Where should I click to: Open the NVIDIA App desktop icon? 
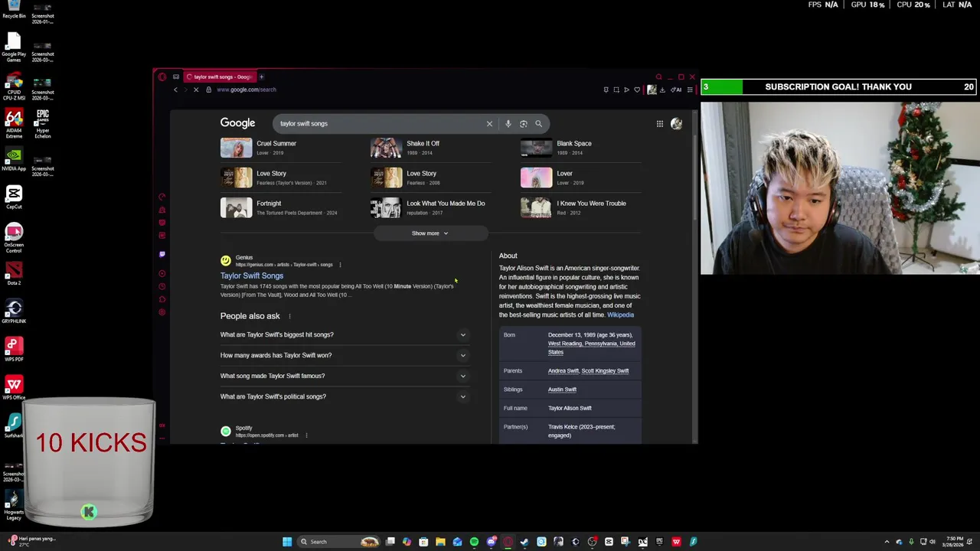click(x=14, y=158)
